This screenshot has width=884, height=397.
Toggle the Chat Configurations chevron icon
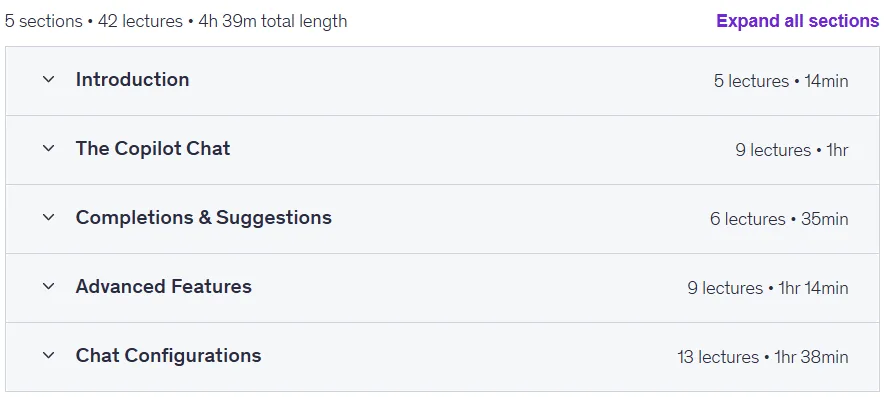(x=48, y=356)
